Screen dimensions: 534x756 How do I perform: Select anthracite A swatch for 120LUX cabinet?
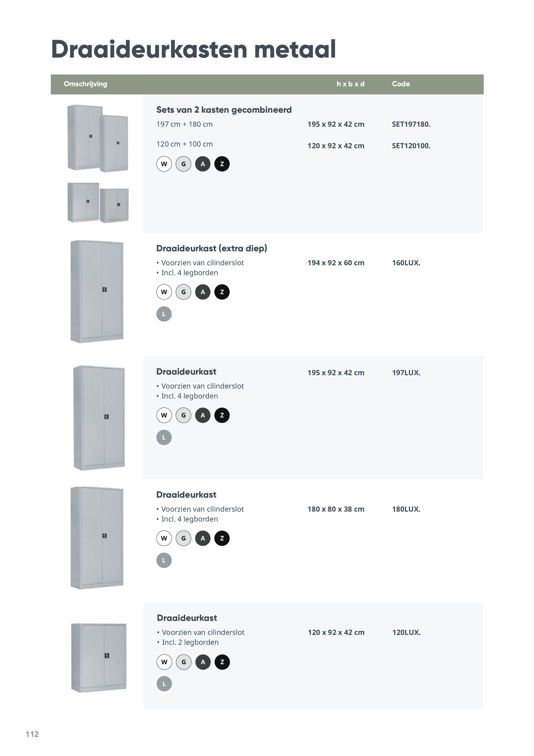tap(203, 662)
